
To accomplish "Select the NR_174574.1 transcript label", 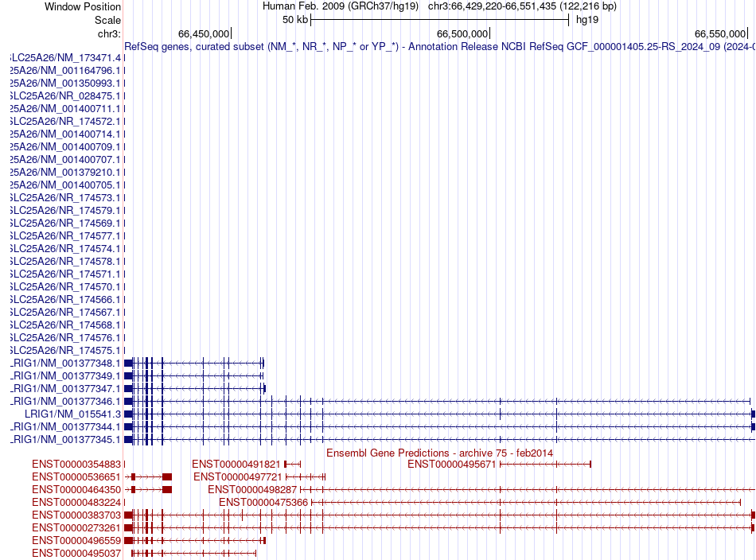I will [65, 249].
